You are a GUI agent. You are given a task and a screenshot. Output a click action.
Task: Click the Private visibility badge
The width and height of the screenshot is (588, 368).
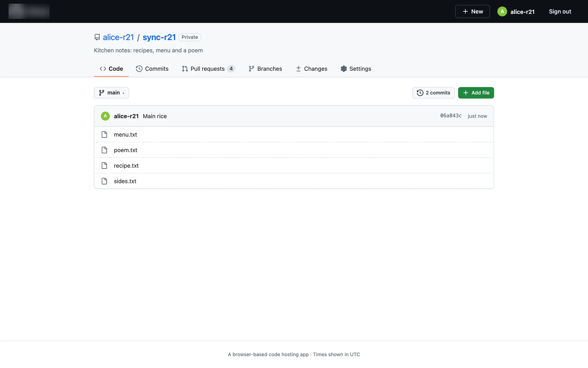[x=190, y=37]
